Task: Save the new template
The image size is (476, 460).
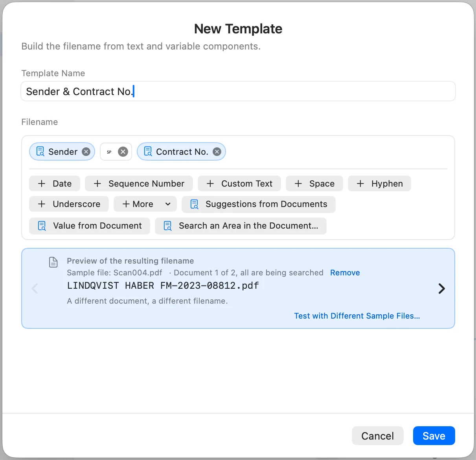Action: pos(434,436)
